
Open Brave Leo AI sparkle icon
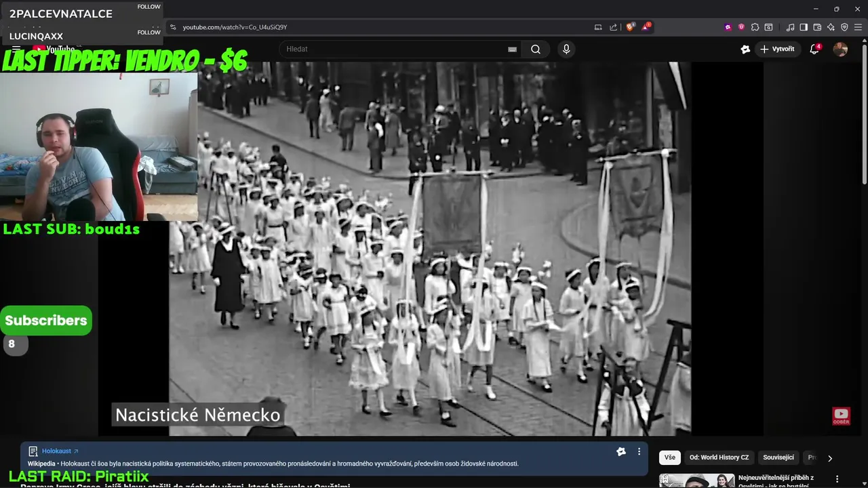[x=831, y=27]
